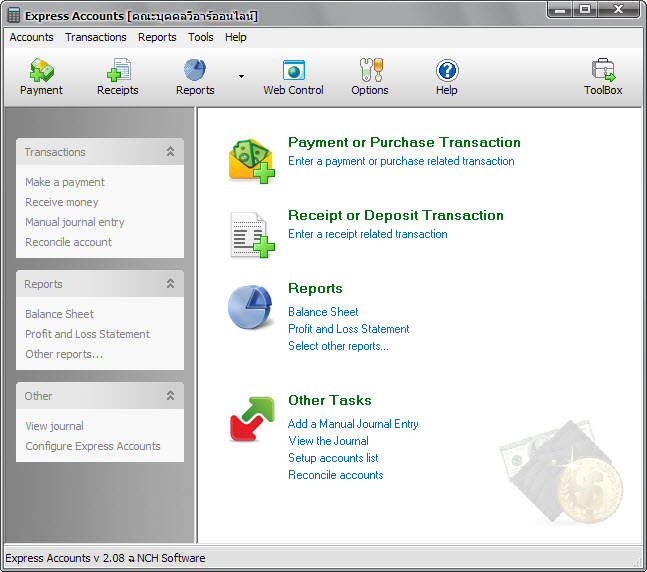Click Enter a payment or purchase related transaction
Image resolution: width=647 pixels, height=572 pixels.
pos(401,161)
